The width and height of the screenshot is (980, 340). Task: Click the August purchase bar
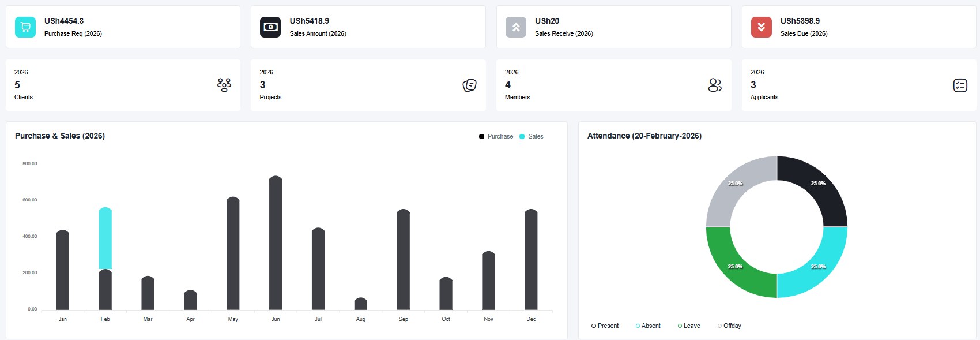[x=361, y=304]
